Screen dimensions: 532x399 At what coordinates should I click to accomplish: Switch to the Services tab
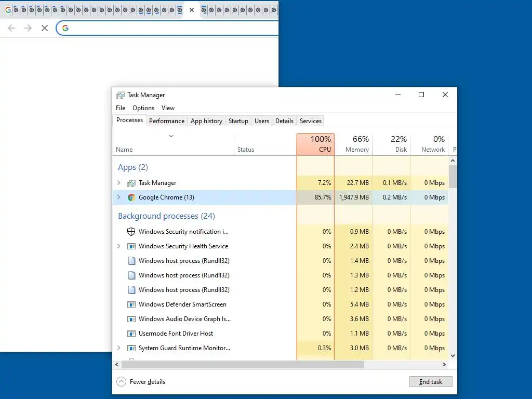[x=311, y=121]
